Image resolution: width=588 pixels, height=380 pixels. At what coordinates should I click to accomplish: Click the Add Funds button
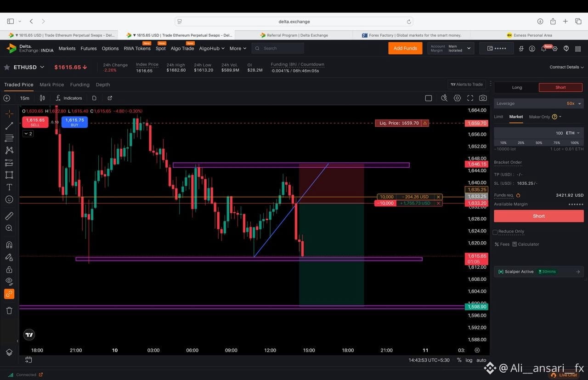click(x=405, y=48)
